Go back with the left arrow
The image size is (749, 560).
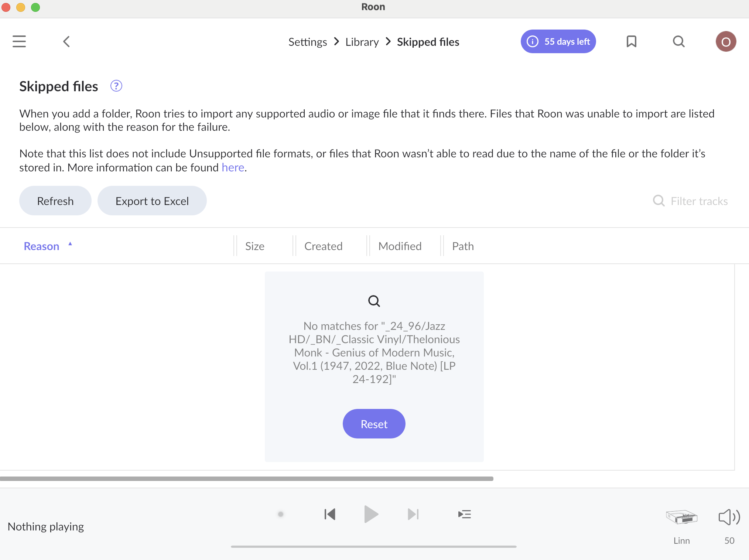tap(66, 41)
